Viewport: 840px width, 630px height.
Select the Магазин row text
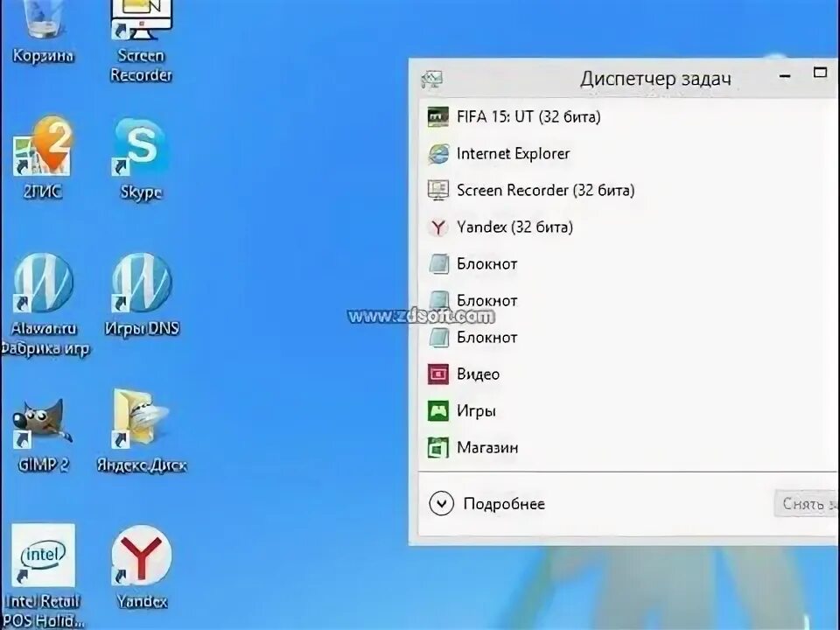(487, 448)
